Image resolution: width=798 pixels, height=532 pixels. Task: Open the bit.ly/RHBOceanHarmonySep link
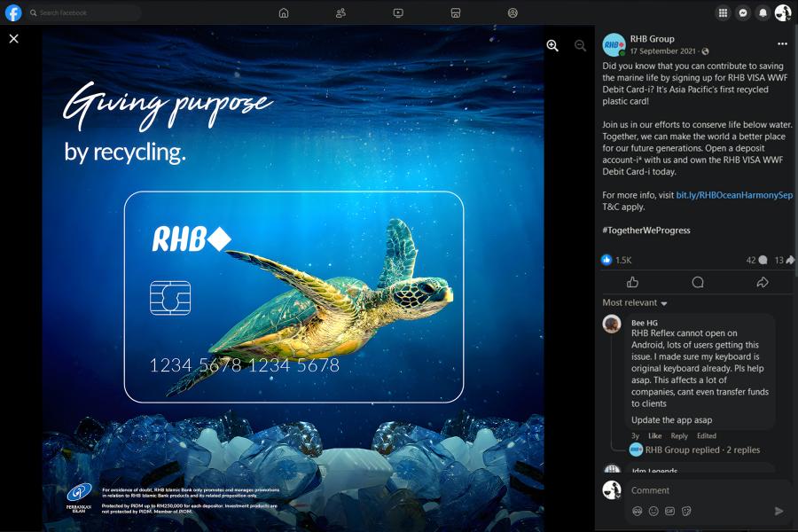pos(734,195)
